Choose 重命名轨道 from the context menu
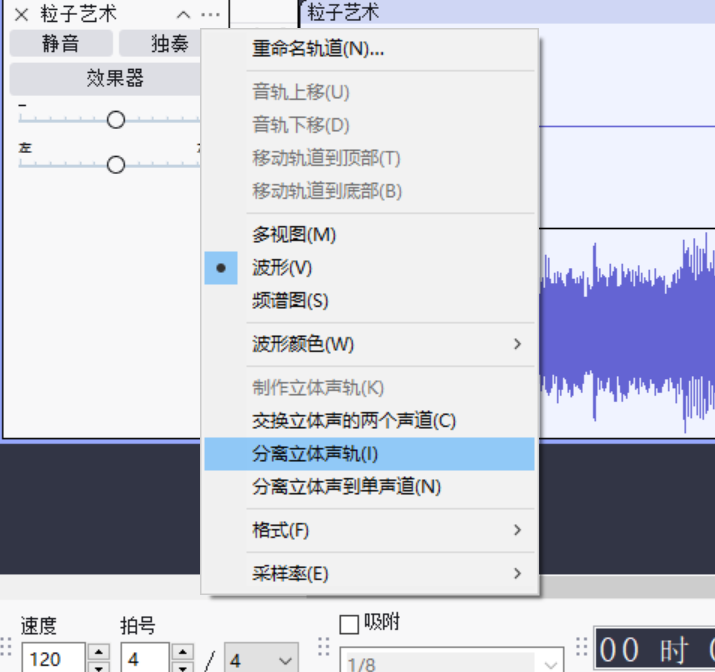The height and width of the screenshot is (672, 715). pyautogui.click(x=318, y=49)
